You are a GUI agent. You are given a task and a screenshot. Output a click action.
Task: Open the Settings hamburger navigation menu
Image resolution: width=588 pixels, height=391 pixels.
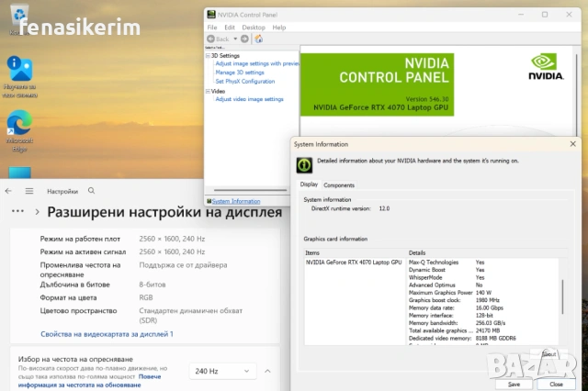click(29, 191)
